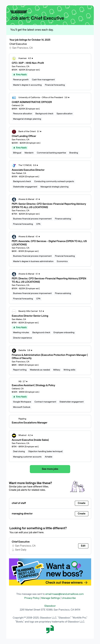Edit the Chief Executive job alert
The image size is (100, 644).
pyautogui.click(x=83, y=546)
